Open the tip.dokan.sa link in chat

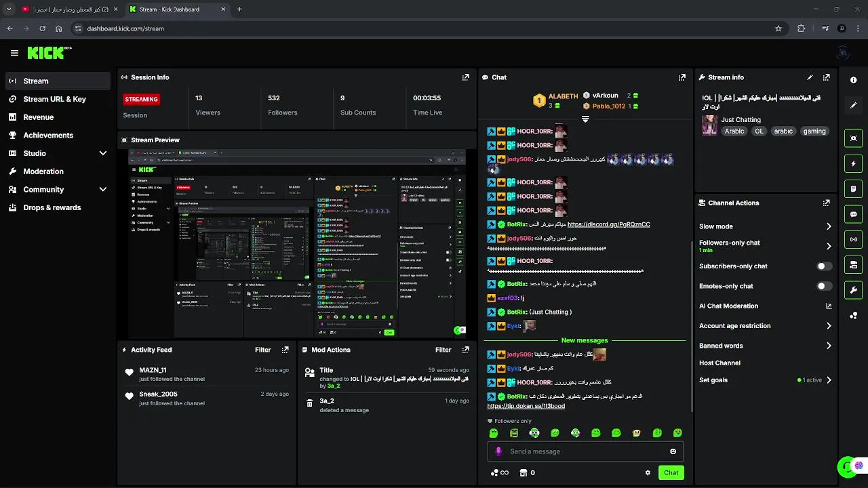pos(526,406)
